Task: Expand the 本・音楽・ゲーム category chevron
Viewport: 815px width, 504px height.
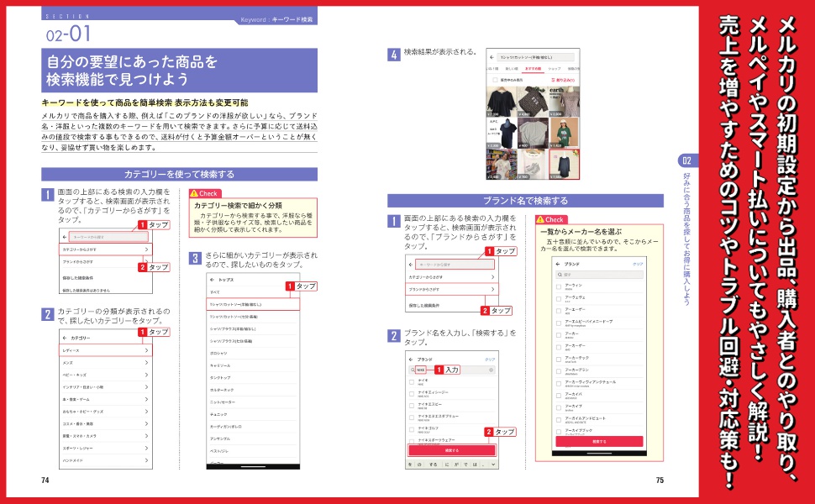Action: 146,399
